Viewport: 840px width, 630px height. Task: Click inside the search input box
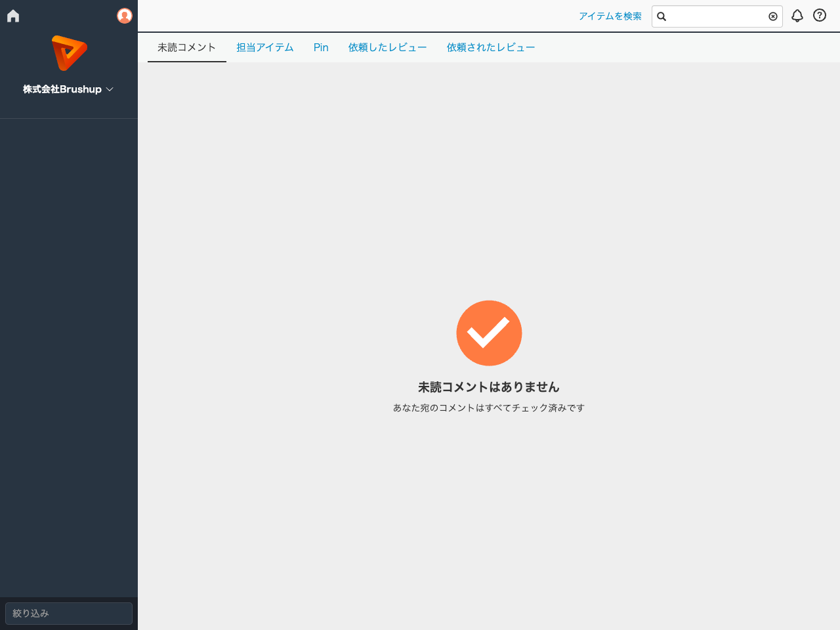[715, 16]
